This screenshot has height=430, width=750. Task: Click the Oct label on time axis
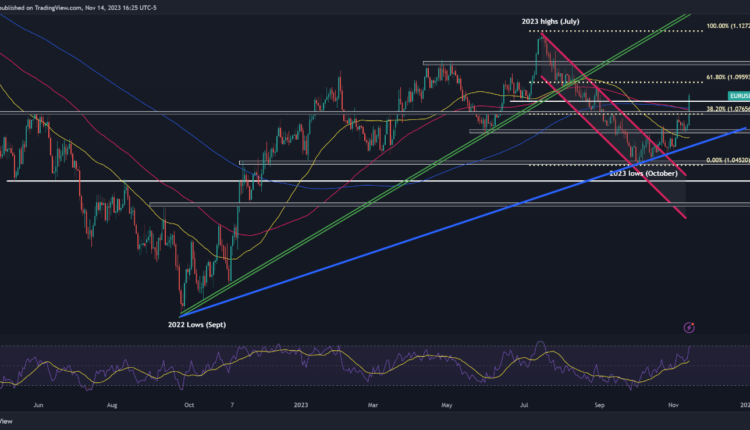tap(190, 407)
